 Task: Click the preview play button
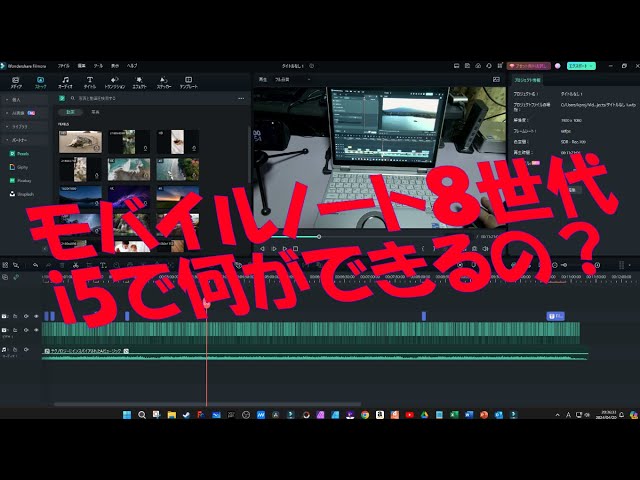(285, 248)
